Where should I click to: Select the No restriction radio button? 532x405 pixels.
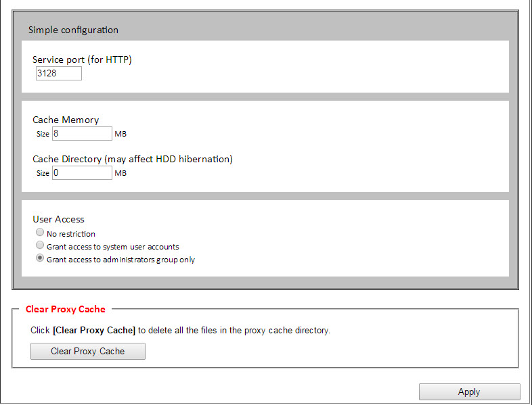[x=40, y=232]
